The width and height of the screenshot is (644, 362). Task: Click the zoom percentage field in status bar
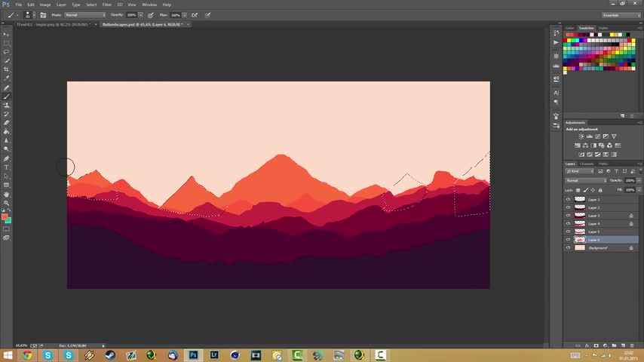[x=21, y=346]
